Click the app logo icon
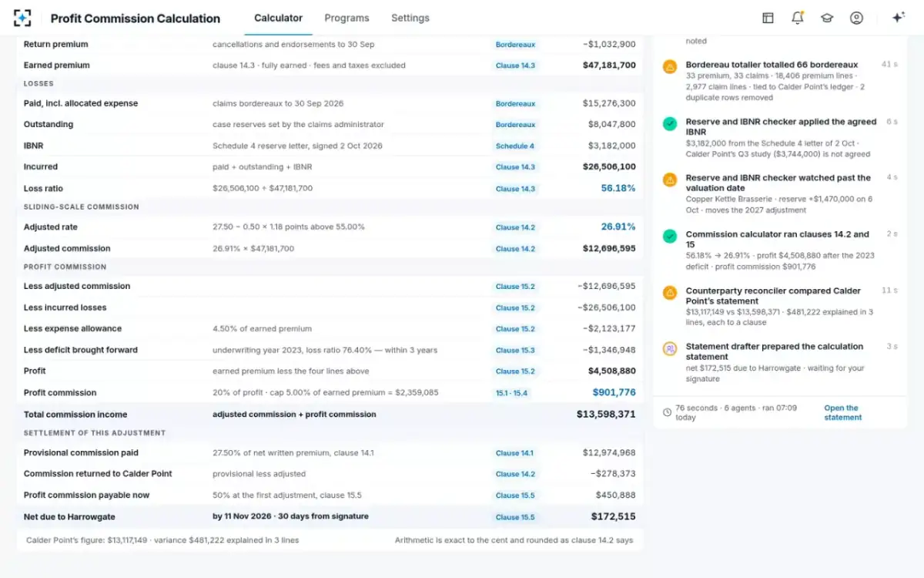Image resolution: width=924 pixels, height=578 pixels. point(22,18)
